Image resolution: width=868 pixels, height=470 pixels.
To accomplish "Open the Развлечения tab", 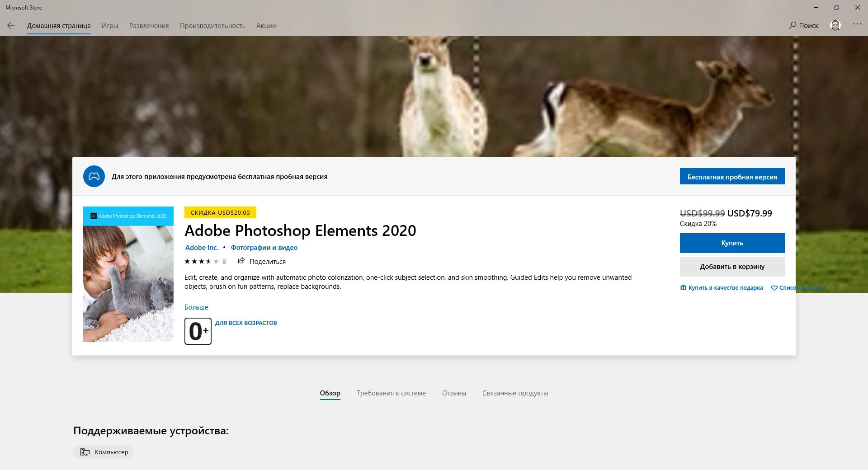I will click(149, 26).
